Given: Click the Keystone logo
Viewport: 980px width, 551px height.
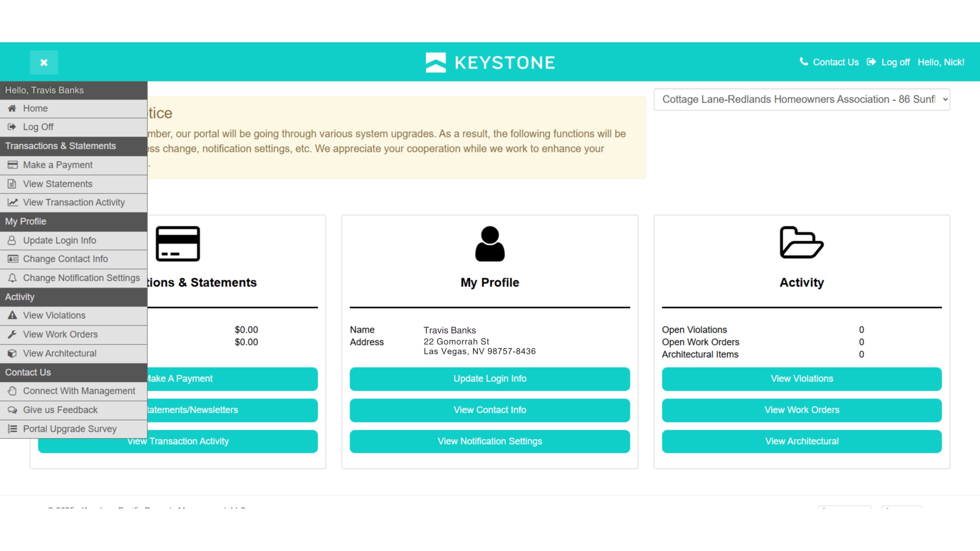Looking at the screenshot, I should tap(490, 62).
